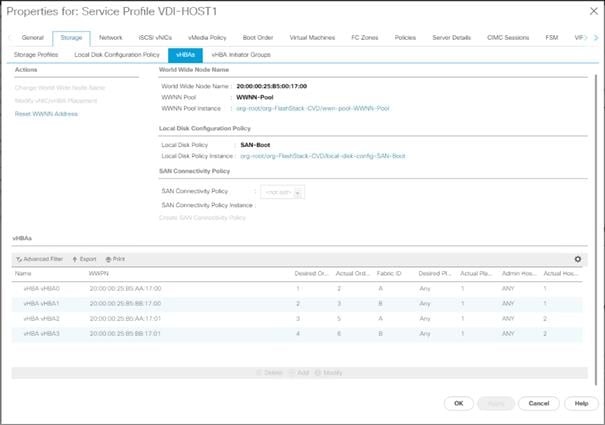Screen dimensions: 605x425
Task: Open the FSM tab
Action: pyautogui.click(x=552, y=37)
